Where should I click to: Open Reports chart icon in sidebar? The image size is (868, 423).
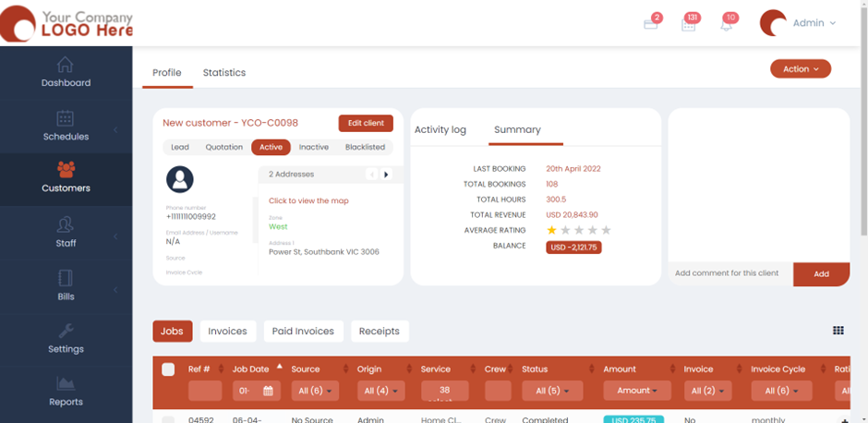(x=65, y=383)
